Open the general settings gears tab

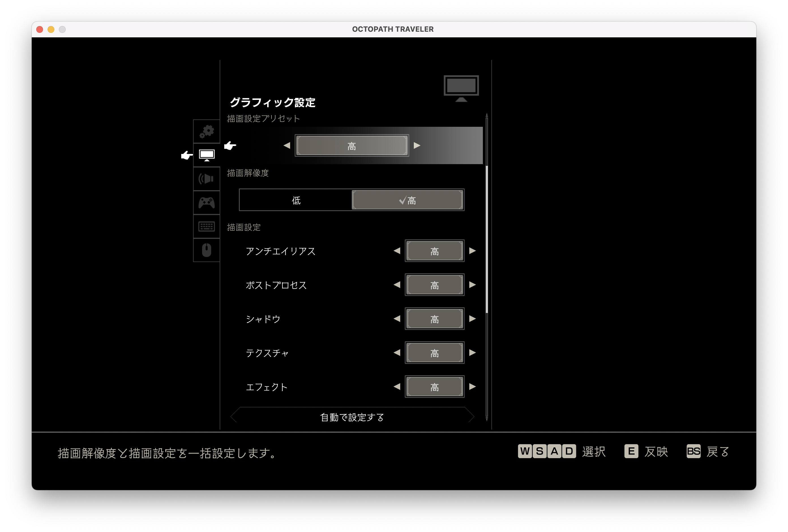[207, 131]
